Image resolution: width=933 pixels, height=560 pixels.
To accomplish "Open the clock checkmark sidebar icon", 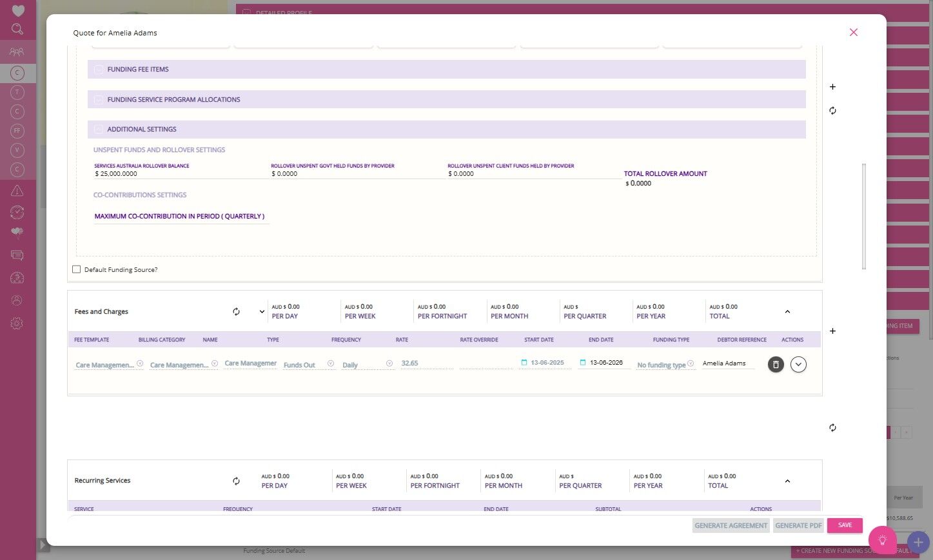I will click(17, 212).
